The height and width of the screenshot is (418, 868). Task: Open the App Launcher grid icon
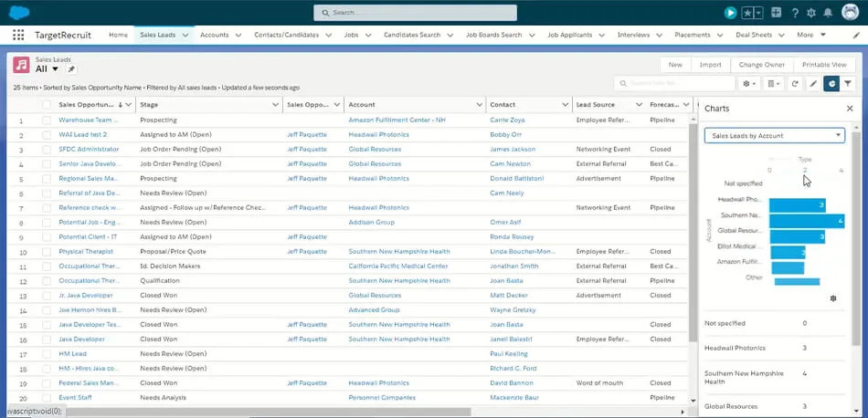[18, 35]
